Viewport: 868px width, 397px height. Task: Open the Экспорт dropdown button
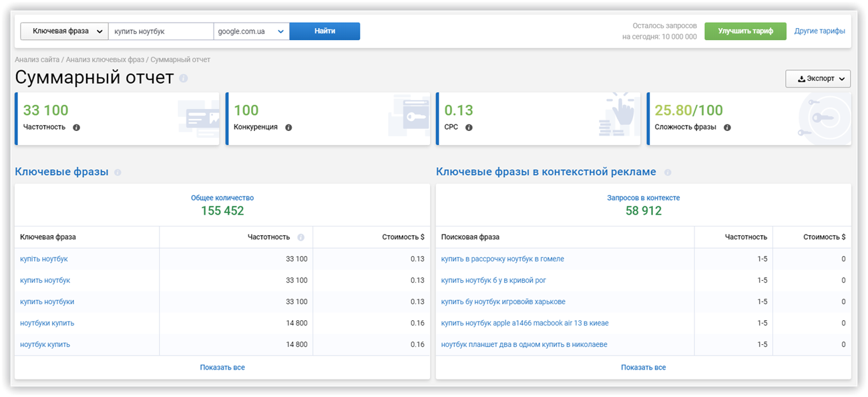click(x=818, y=79)
